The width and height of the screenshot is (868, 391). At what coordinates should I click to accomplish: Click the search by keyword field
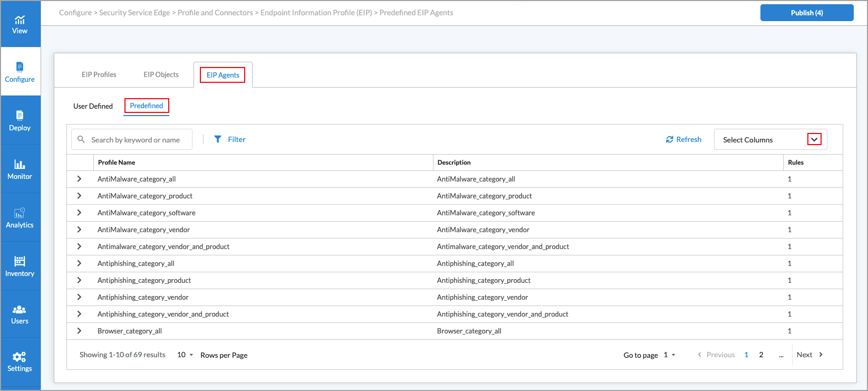point(132,140)
